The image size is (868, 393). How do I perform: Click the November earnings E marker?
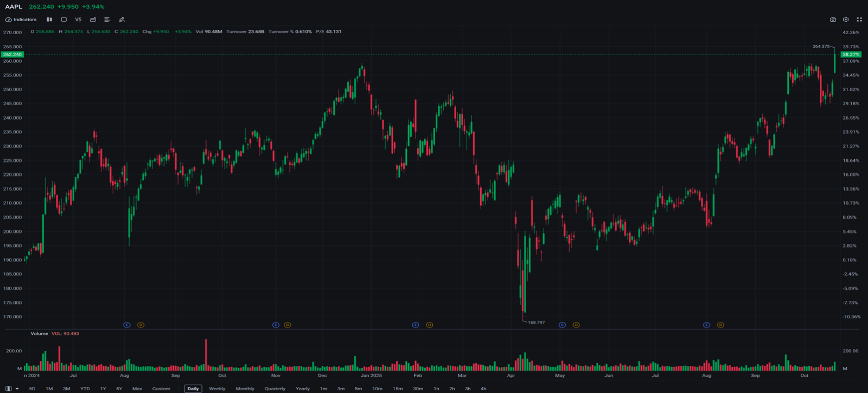point(276,325)
